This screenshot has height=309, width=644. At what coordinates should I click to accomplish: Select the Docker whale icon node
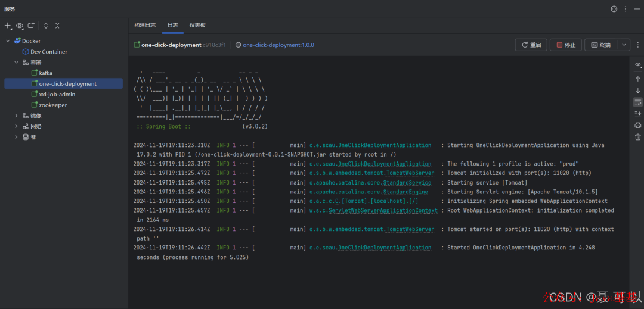(x=17, y=41)
